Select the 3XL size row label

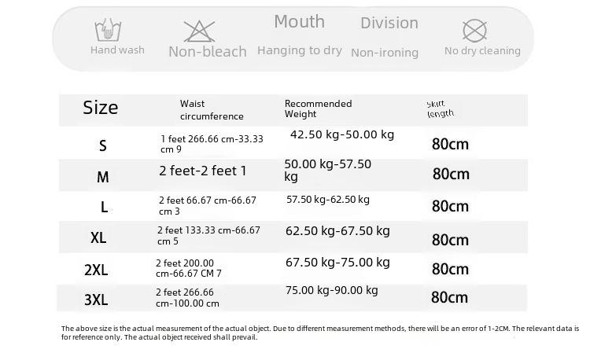point(96,300)
